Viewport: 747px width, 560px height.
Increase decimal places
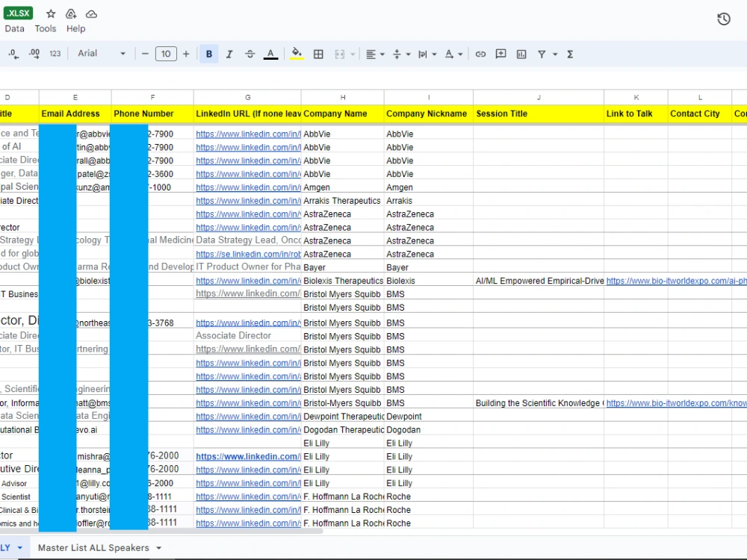[x=34, y=55]
